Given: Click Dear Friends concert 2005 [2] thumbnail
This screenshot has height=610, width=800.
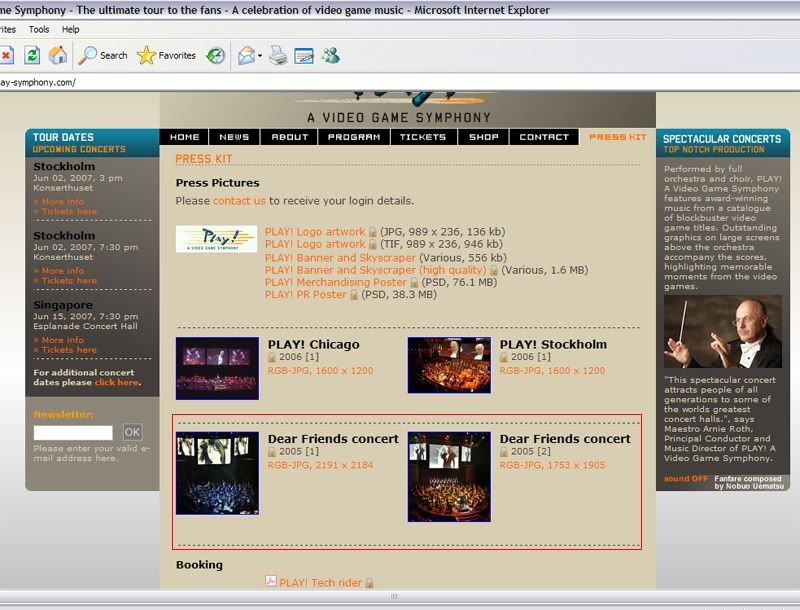Looking at the screenshot, I should tap(449, 477).
